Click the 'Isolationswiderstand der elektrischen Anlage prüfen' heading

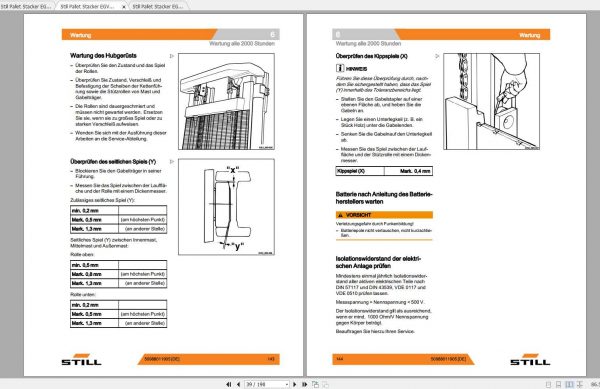(378, 262)
